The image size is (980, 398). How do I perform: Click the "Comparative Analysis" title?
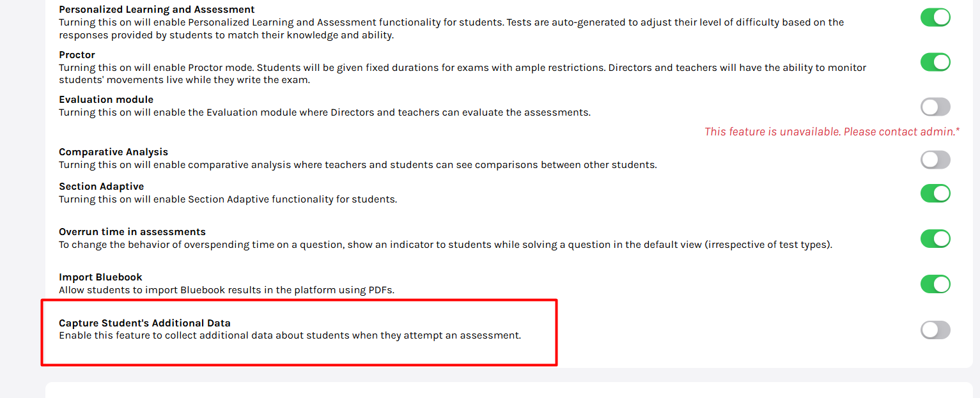pos(113,152)
